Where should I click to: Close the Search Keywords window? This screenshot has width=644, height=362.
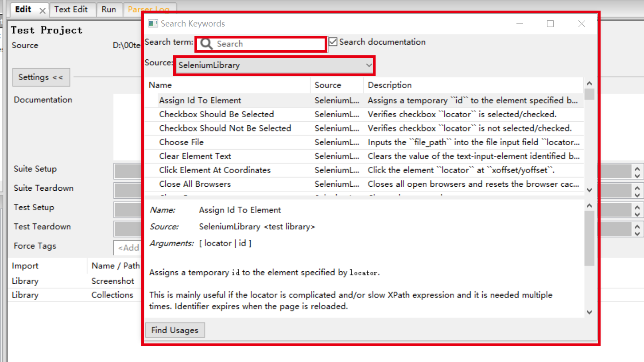[x=582, y=24]
